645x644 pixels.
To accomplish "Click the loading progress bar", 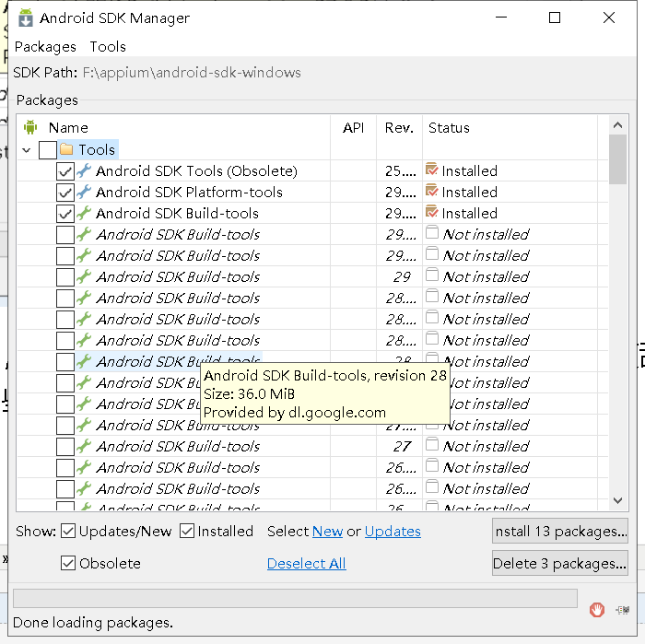I will [x=296, y=598].
